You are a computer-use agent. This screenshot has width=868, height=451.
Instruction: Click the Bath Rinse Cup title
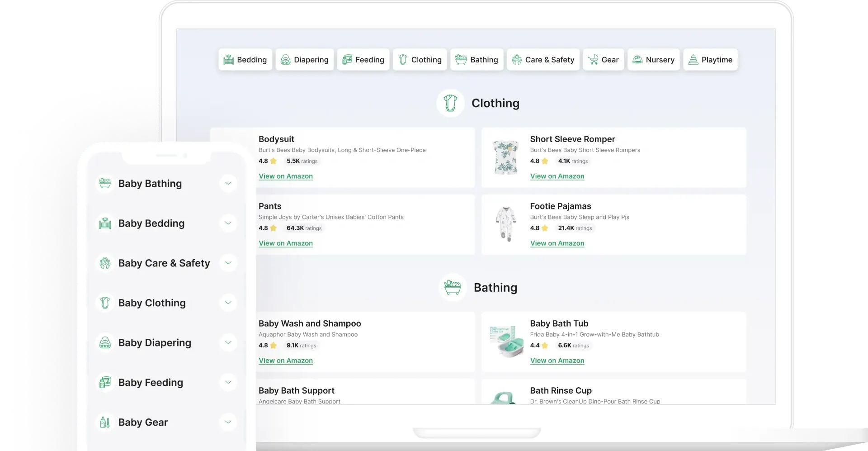561,390
